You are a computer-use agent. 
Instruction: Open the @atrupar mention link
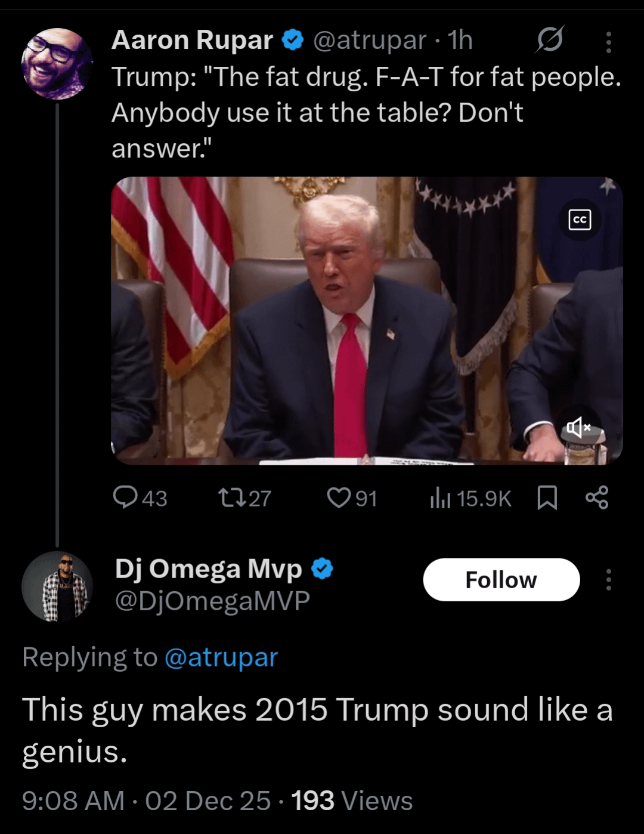point(221,657)
